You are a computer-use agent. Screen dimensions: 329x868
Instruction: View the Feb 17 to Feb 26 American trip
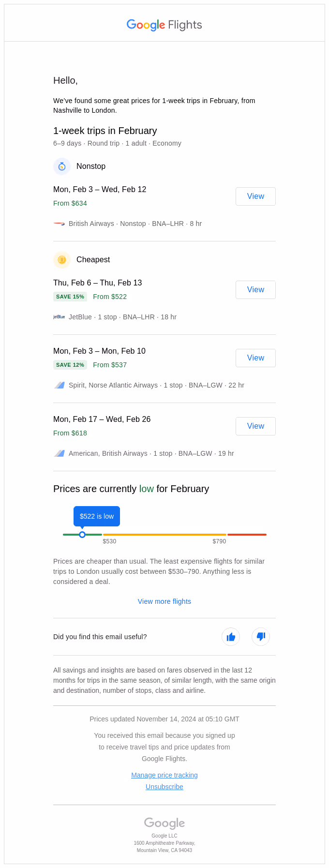pyautogui.click(x=255, y=426)
